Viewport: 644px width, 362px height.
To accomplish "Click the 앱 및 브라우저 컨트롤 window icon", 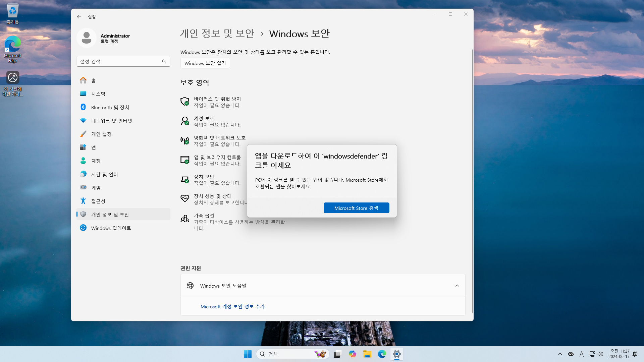I will coord(185,160).
